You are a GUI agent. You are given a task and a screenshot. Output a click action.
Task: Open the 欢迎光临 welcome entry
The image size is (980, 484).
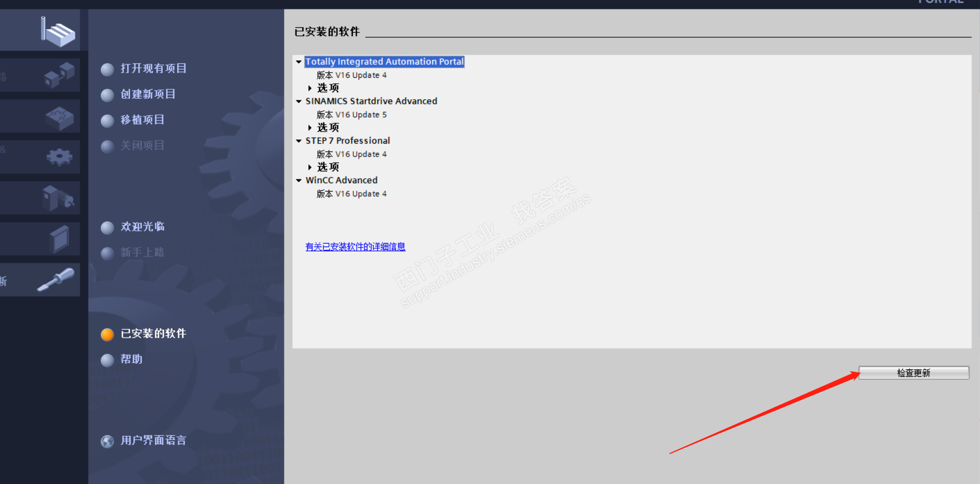[x=142, y=227]
